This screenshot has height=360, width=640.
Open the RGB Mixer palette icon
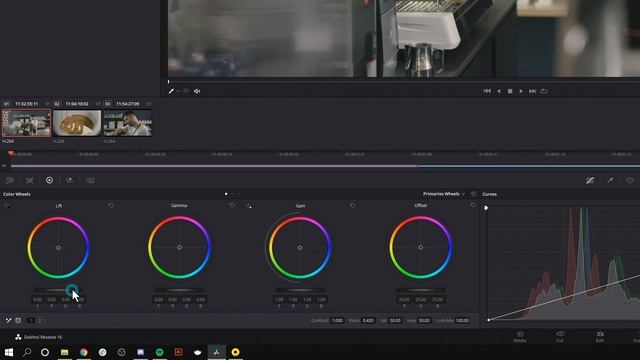[69, 180]
